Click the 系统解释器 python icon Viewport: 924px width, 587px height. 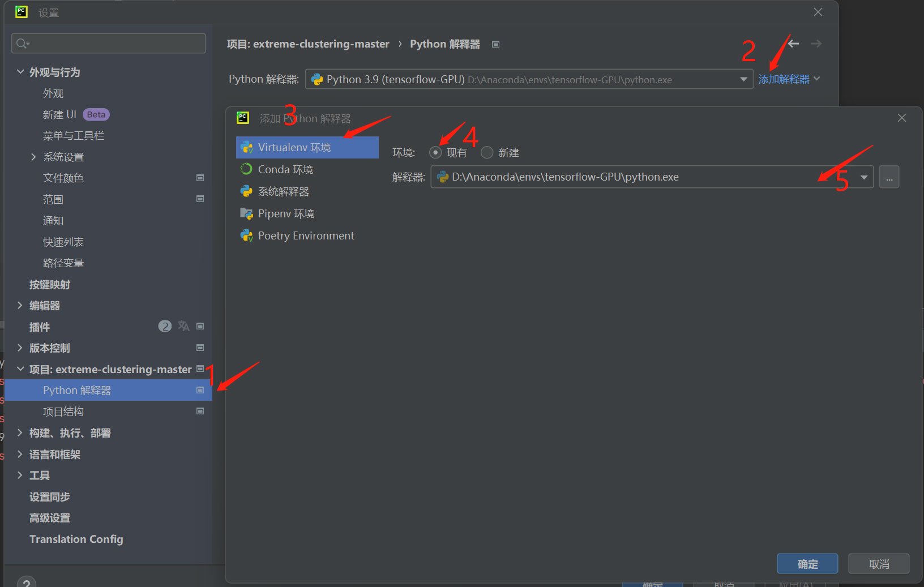pos(246,191)
